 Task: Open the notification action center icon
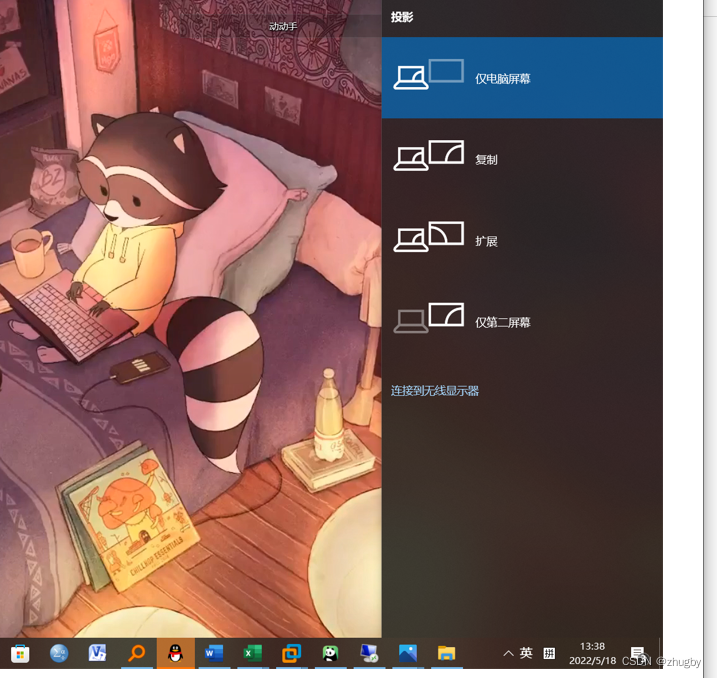[638, 654]
